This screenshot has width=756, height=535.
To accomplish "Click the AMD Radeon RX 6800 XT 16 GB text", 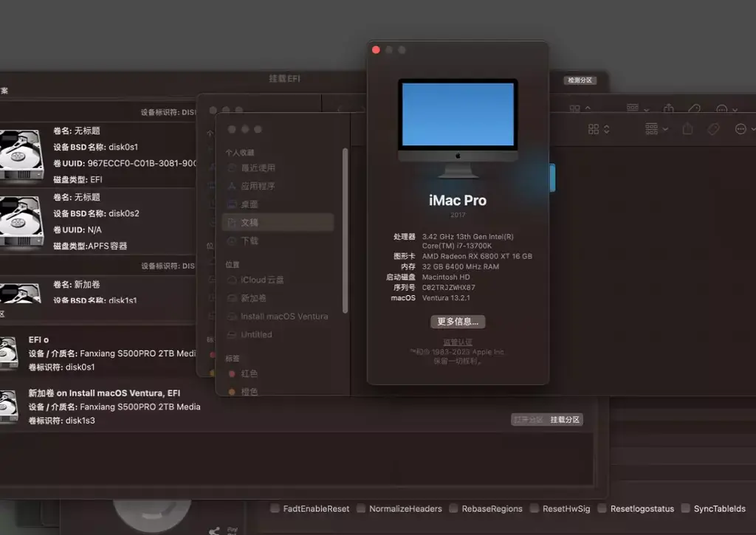I will coord(478,256).
